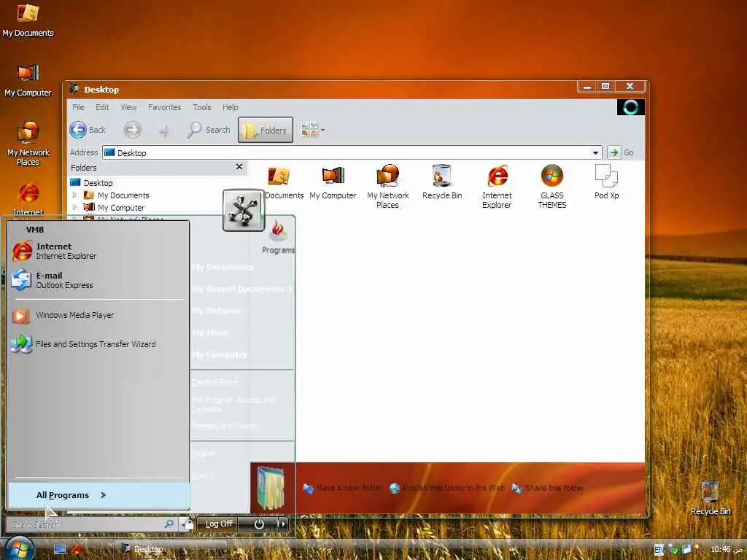Click the Start menu search magnifier icon

(x=169, y=524)
